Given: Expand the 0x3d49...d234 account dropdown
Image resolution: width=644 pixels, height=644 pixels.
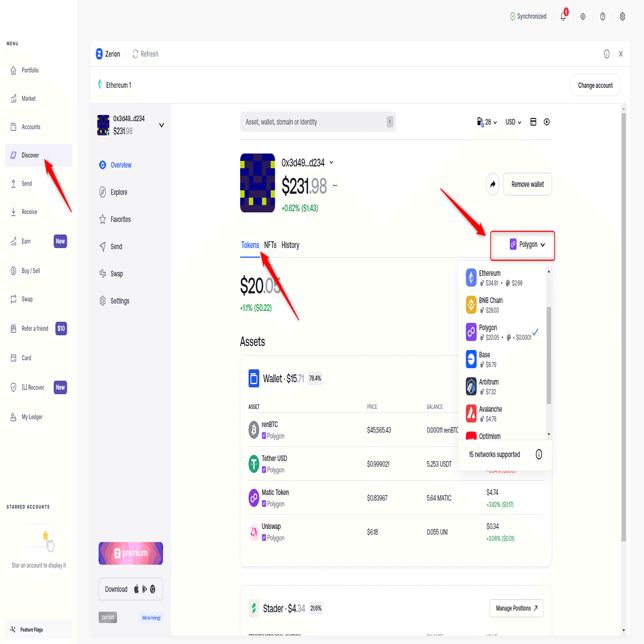Looking at the screenshot, I should click(162, 125).
